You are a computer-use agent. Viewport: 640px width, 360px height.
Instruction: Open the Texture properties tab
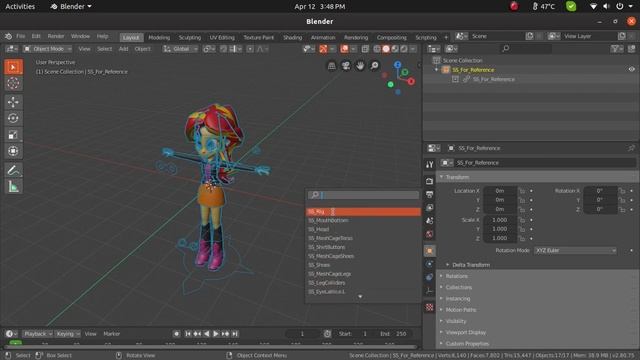tap(429, 307)
